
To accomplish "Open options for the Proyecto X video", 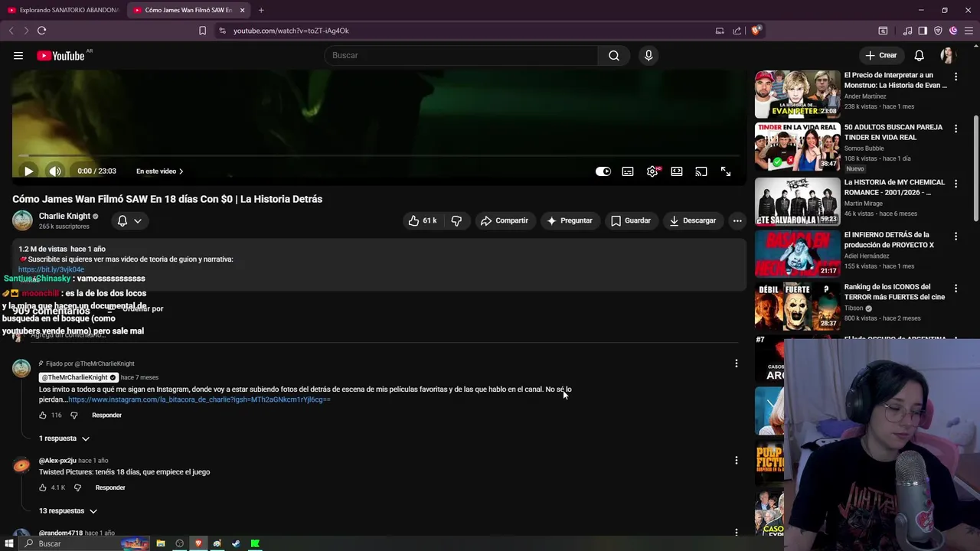I will click(x=955, y=236).
